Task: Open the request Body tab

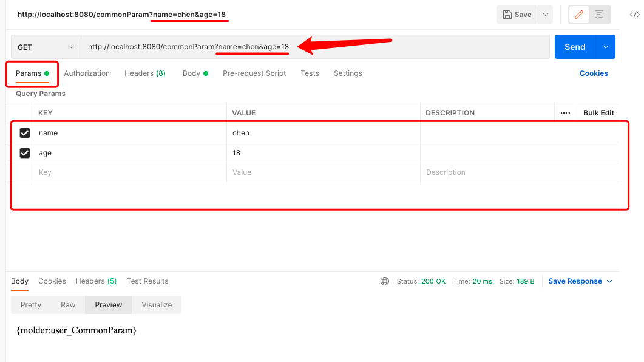Action: (x=195, y=73)
